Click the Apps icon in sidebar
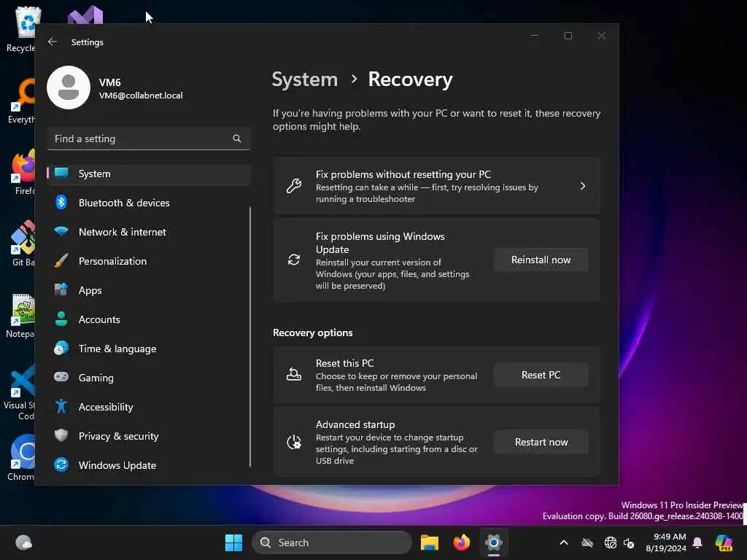This screenshot has height=560, width=747. click(61, 289)
